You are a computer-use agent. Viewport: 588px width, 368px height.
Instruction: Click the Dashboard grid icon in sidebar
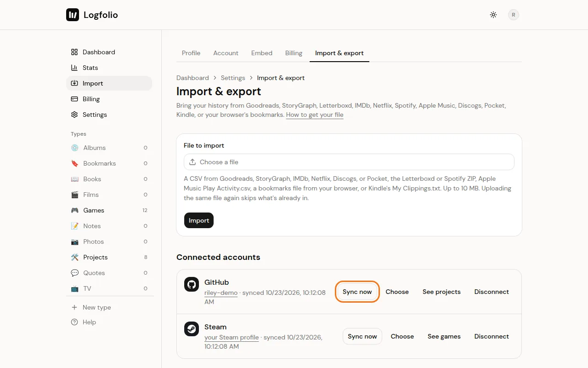74,52
